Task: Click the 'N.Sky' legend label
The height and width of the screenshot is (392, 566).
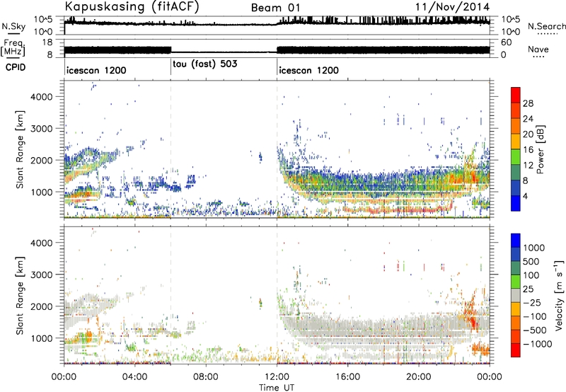Action: pos(13,26)
